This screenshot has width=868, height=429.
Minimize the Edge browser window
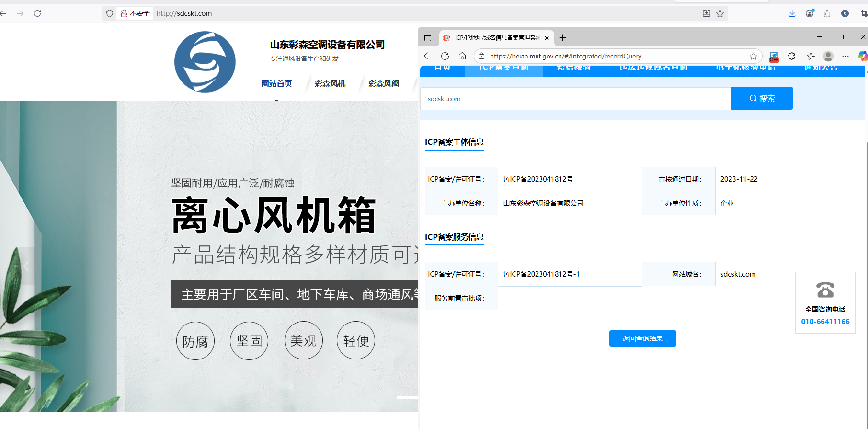tap(819, 37)
